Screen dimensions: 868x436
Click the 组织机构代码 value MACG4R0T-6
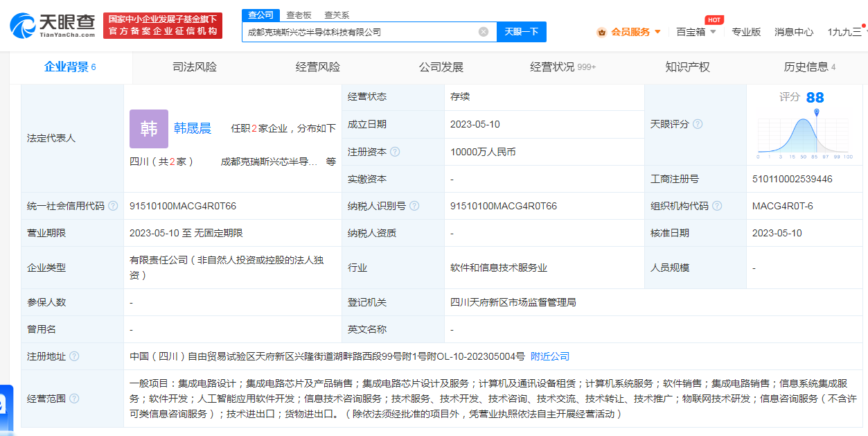click(x=783, y=206)
